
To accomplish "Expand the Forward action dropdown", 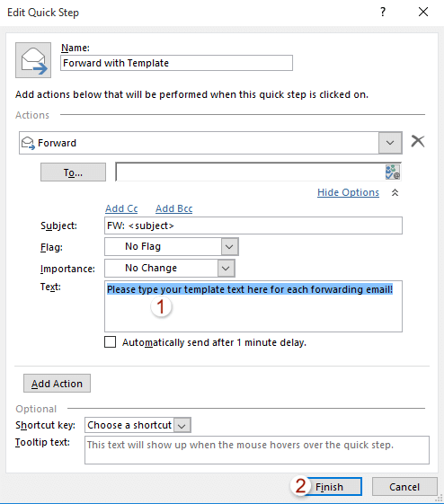I will (390, 143).
